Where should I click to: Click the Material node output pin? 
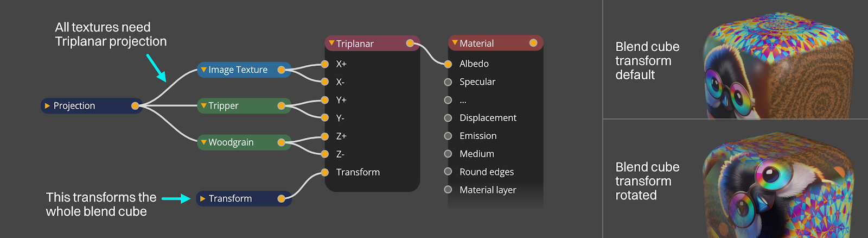point(533,43)
